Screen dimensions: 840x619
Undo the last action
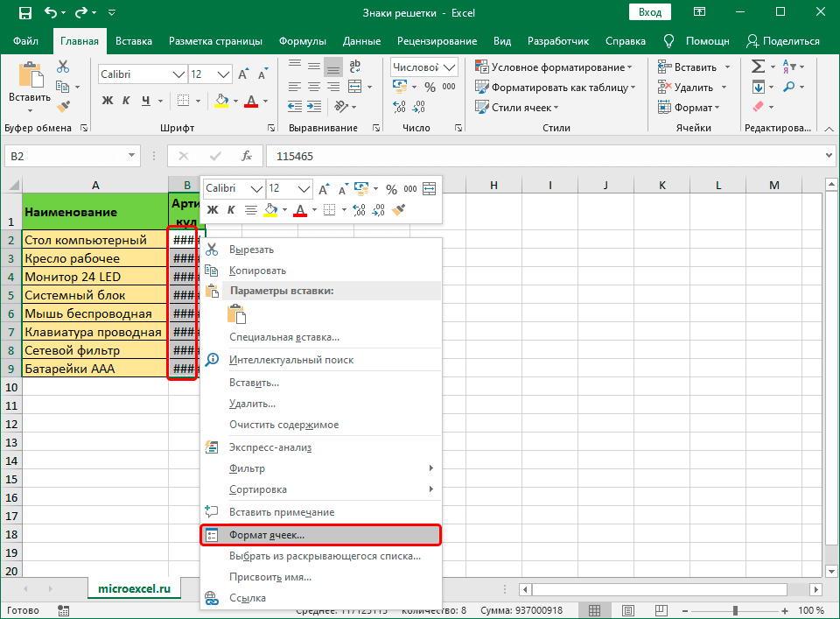(x=51, y=12)
